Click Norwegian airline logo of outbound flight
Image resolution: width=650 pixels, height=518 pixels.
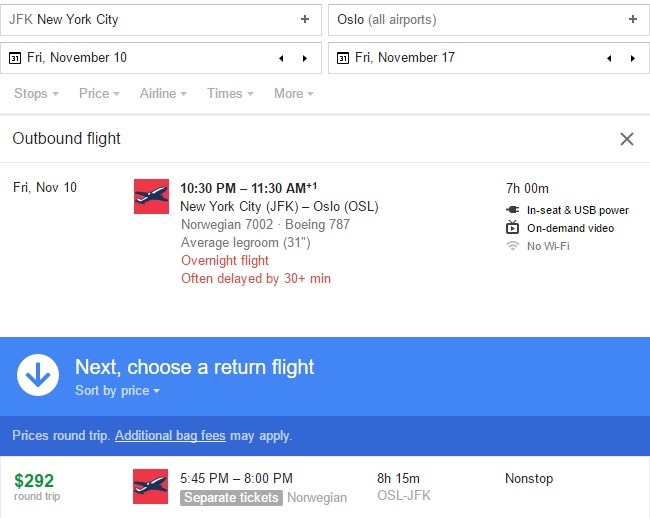click(x=151, y=196)
